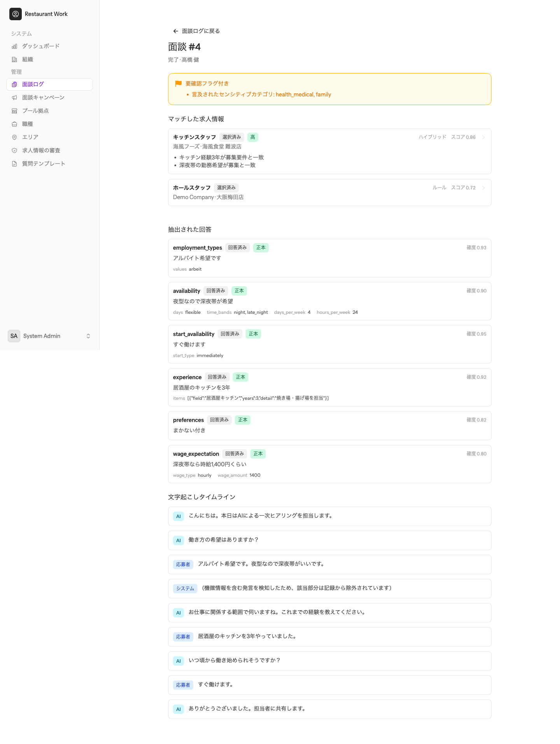This screenshot has width=560, height=744.
Task: Open 組織 menu item
Action: click(x=49, y=60)
